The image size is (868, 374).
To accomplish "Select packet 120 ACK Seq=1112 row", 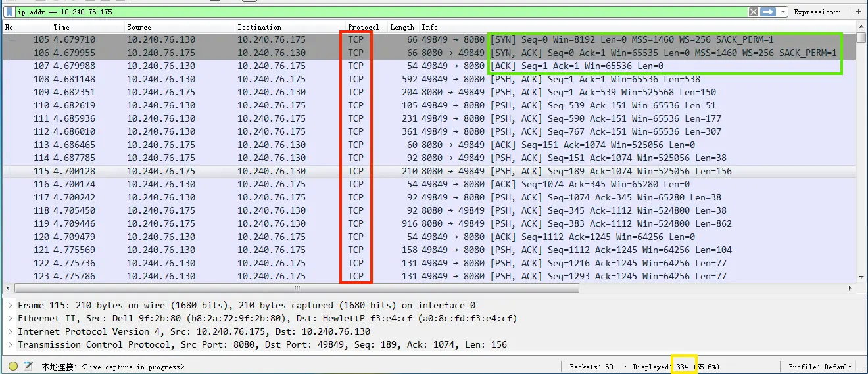I will click(429, 237).
